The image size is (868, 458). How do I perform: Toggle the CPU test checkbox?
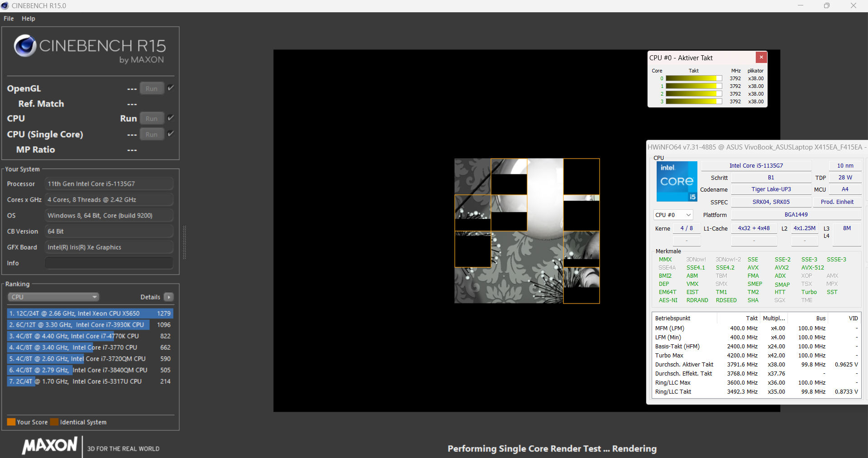[171, 118]
